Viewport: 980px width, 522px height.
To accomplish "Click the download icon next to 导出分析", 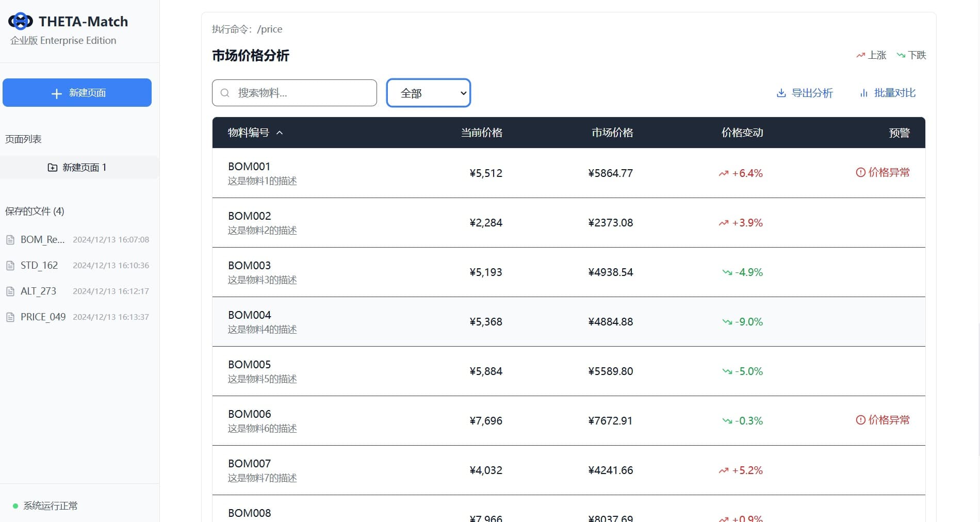I will point(781,93).
